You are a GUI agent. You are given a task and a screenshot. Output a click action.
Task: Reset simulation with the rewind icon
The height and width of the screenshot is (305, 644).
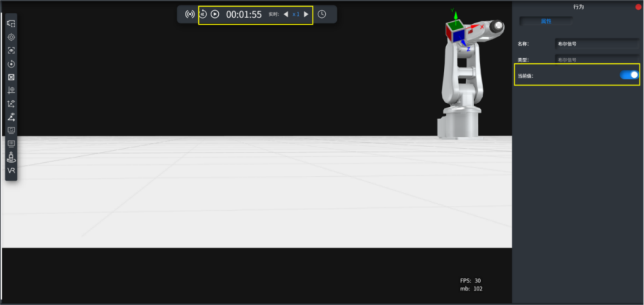click(203, 14)
